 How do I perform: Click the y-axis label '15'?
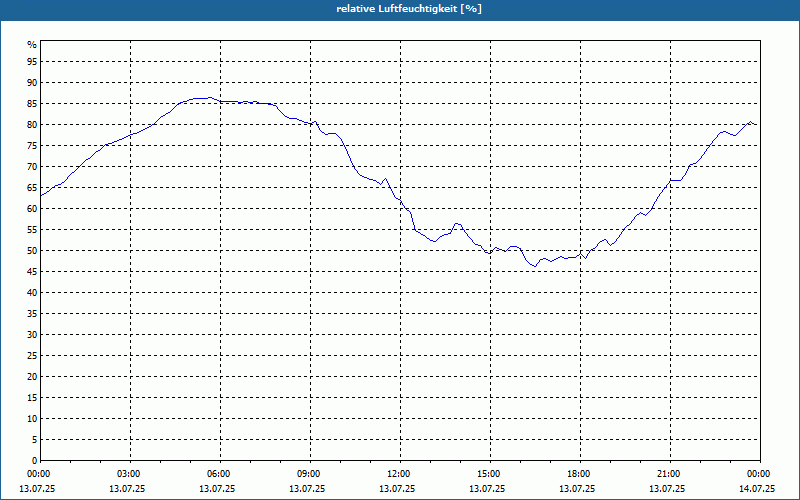coord(32,397)
